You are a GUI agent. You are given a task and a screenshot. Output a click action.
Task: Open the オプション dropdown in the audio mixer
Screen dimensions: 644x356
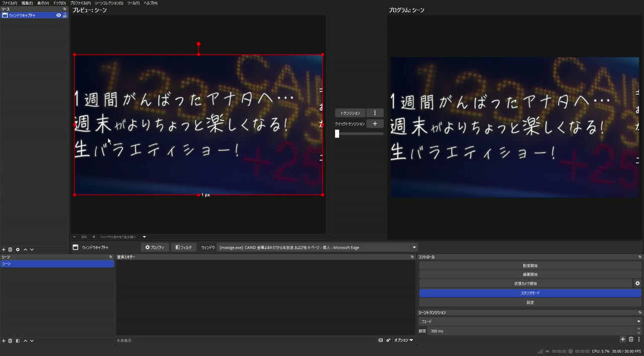[404, 340]
